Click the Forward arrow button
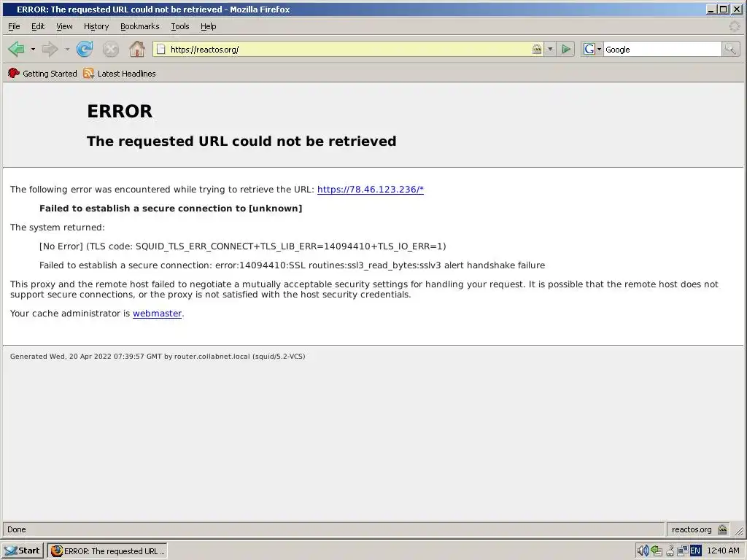The width and height of the screenshot is (747, 560). point(50,49)
